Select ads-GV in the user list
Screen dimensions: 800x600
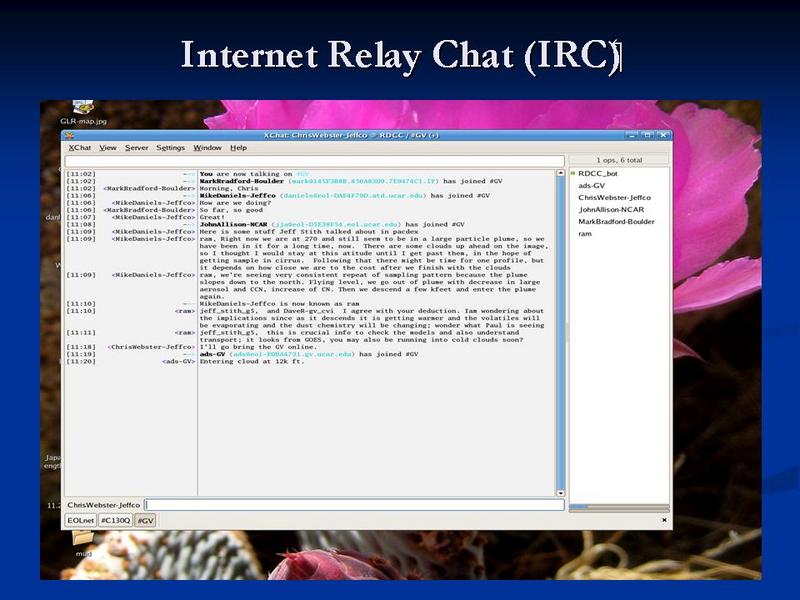click(591, 186)
